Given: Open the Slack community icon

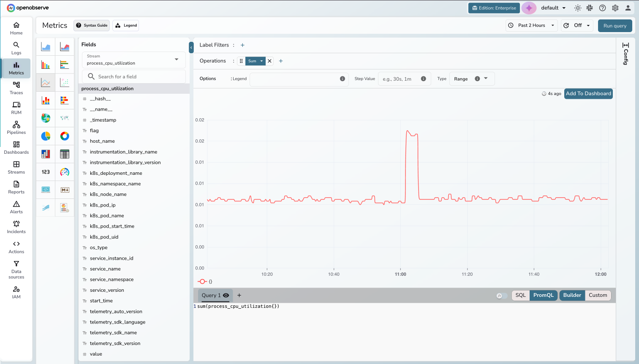Looking at the screenshot, I should click(x=590, y=8).
